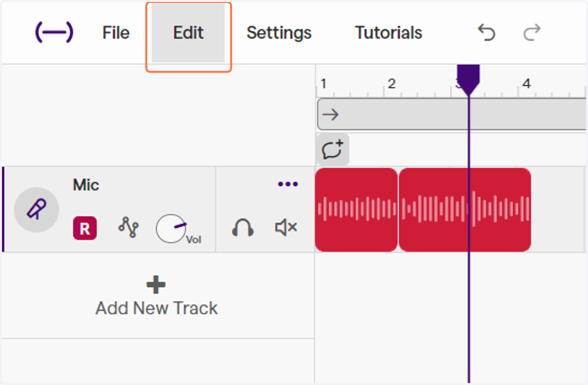
Task: Undo the last action
Action: pos(487,33)
